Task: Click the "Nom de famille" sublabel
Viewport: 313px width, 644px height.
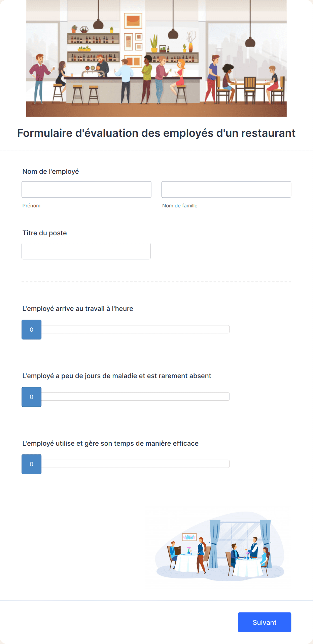Action: pyautogui.click(x=180, y=206)
